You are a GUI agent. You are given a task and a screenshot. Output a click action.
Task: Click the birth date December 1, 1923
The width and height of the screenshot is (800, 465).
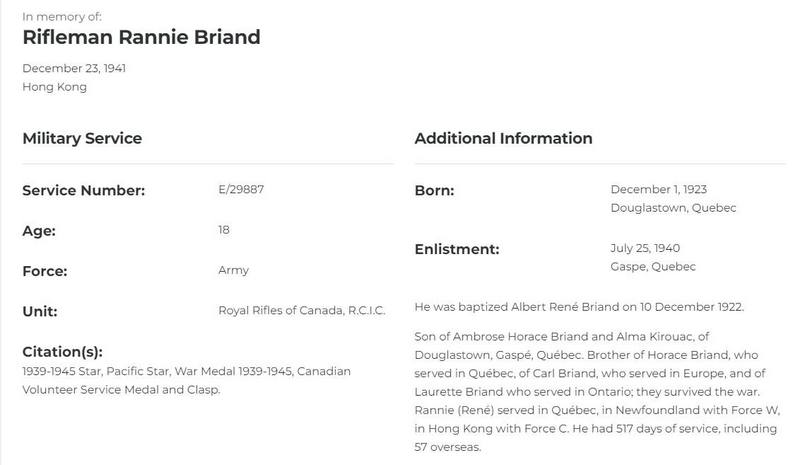click(658, 189)
